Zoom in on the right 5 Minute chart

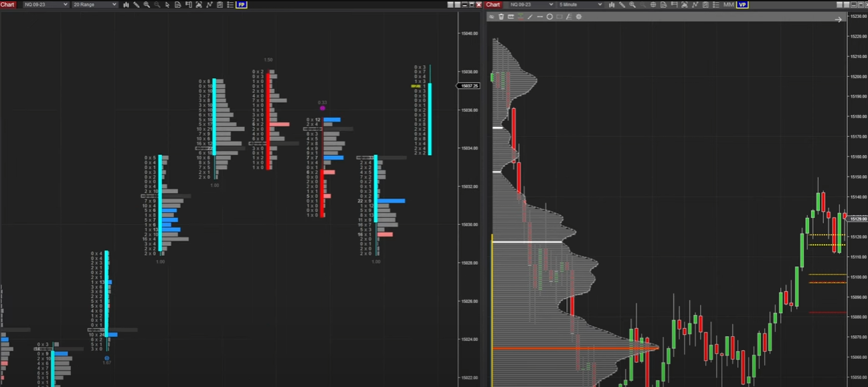(x=632, y=5)
